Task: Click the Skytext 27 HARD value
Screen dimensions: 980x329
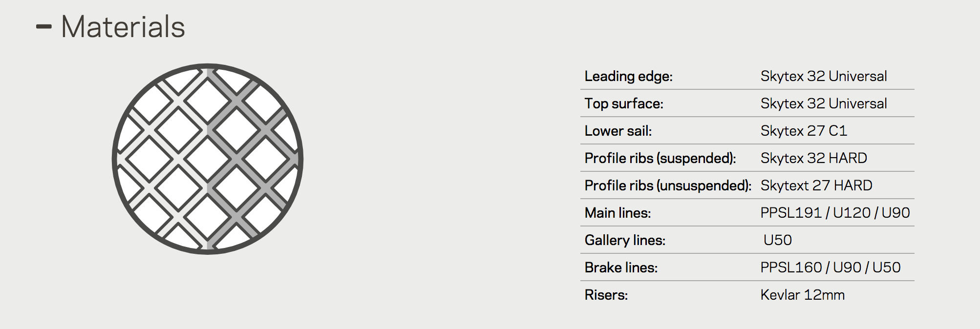Action: point(816,185)
